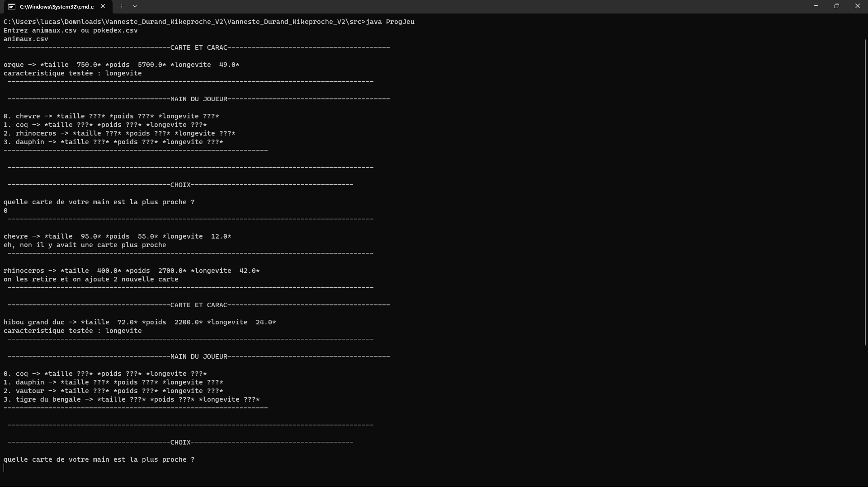Click the '2. rhinoceros' hand row

click(x=119, y=133)
